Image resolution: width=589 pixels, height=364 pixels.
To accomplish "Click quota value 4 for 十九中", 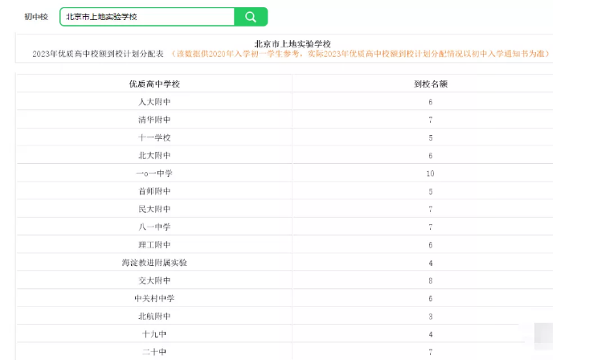I will [431, 334].
